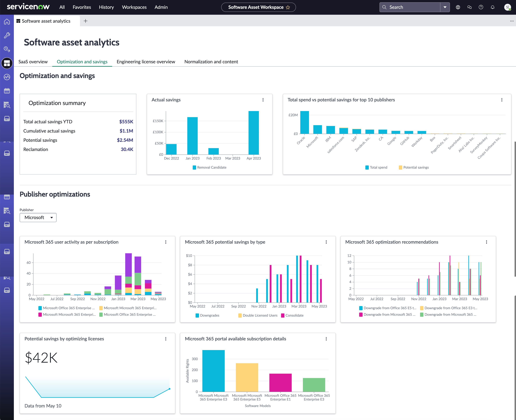
Task: Open the Admin menu
Action: 161,7
